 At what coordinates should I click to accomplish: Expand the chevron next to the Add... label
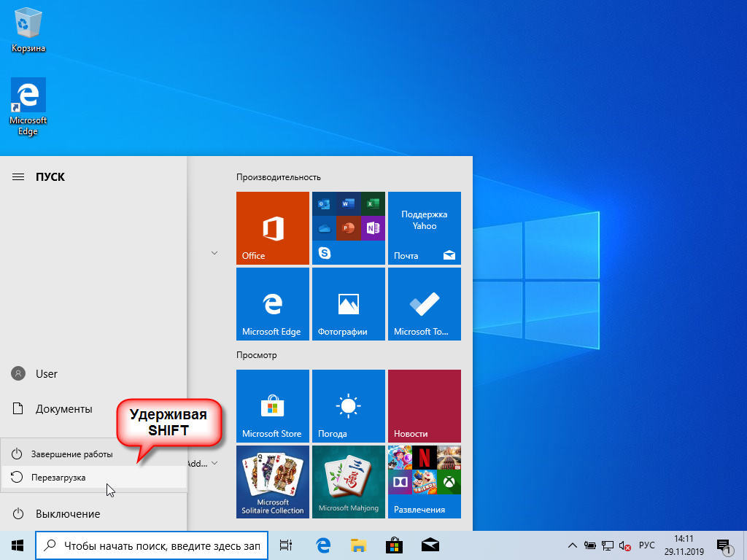tap(214, 463)
